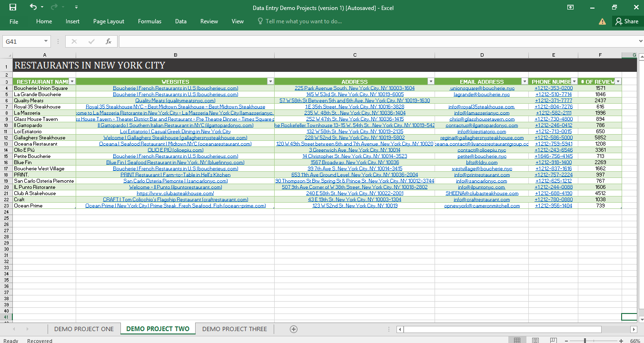The height and width of the screenshot is (343, 644).
Task: Open the Page Layout tab
Action: [109, 21]
